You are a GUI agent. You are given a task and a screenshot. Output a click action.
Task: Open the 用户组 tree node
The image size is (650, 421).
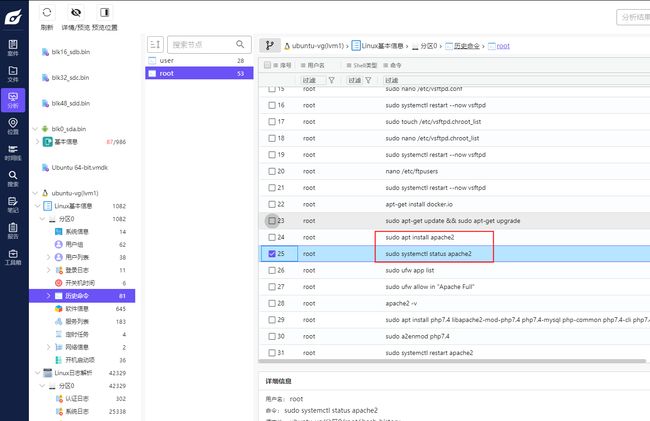(x=74, y=244)
